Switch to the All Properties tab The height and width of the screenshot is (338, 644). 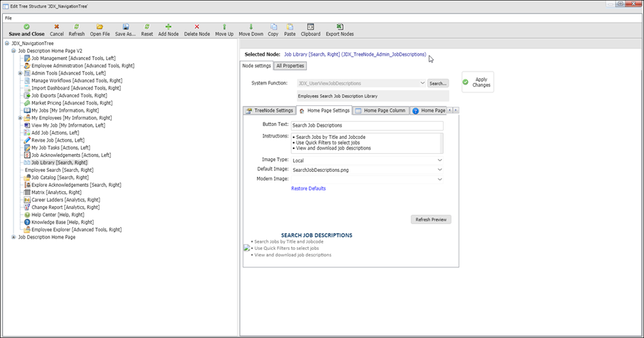click(291, 66)
